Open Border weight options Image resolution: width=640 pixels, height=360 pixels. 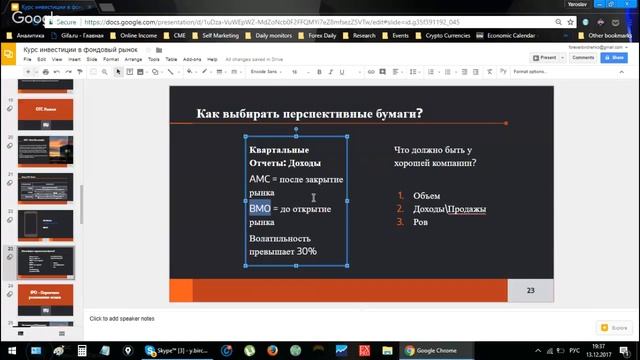tap(219, 72)
